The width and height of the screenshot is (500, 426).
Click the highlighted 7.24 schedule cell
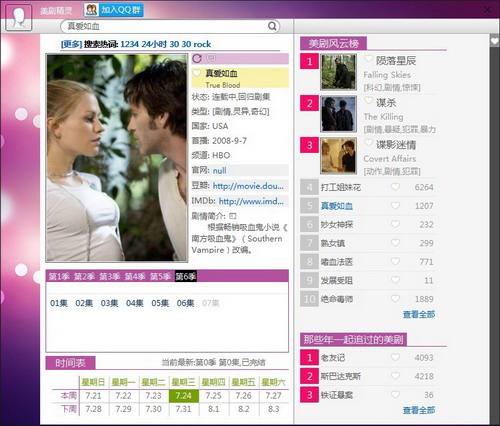[184, 396]
